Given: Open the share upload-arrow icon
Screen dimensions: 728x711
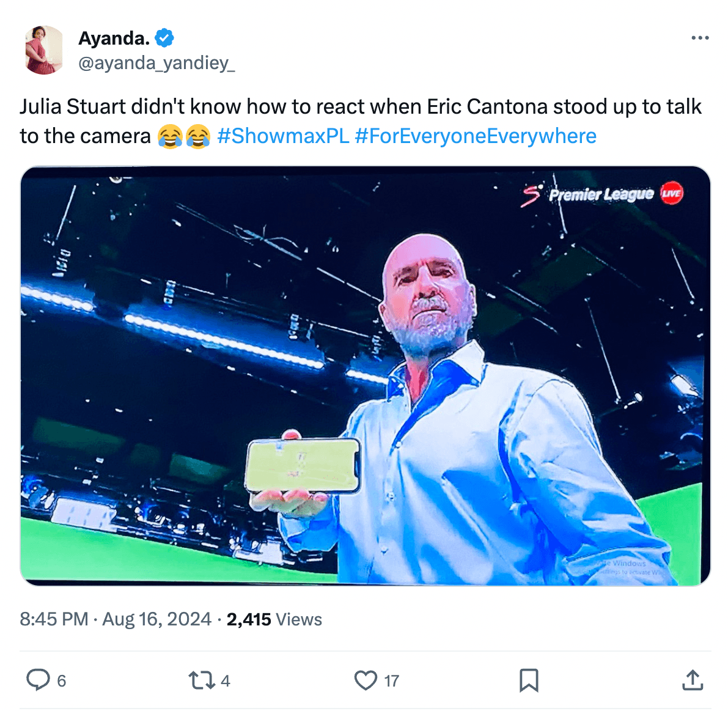Looking at the screenshot, I should [x=692, y=680].
